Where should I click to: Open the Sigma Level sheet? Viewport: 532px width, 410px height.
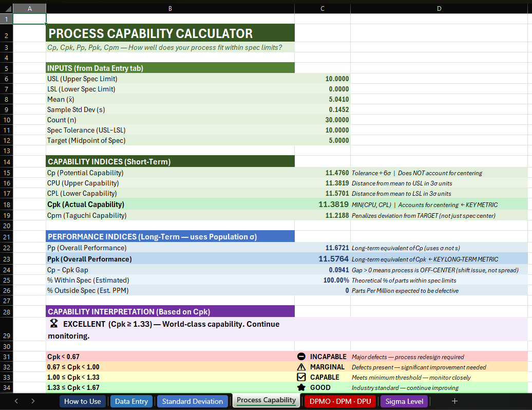[404, 401]
